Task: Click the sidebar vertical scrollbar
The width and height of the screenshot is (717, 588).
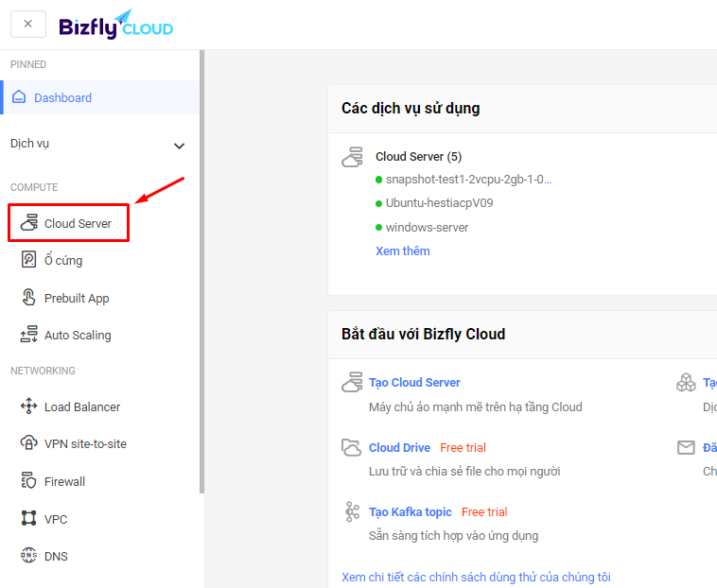Action: point(201,272)
